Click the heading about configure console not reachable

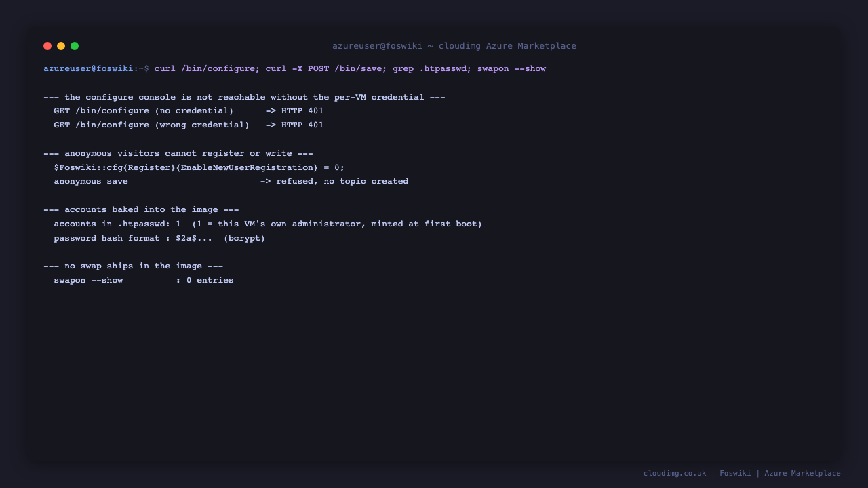pyautogui.click(x=244, y=97)
